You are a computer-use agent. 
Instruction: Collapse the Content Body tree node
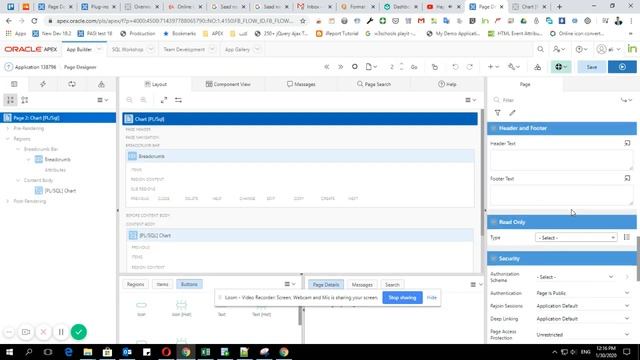coord(18,180)
